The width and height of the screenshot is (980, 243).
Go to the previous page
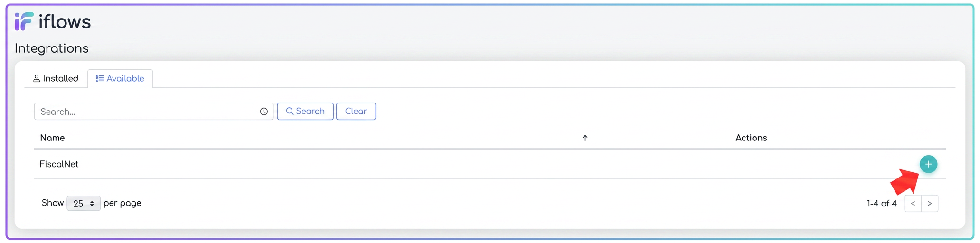pos(913,204)
